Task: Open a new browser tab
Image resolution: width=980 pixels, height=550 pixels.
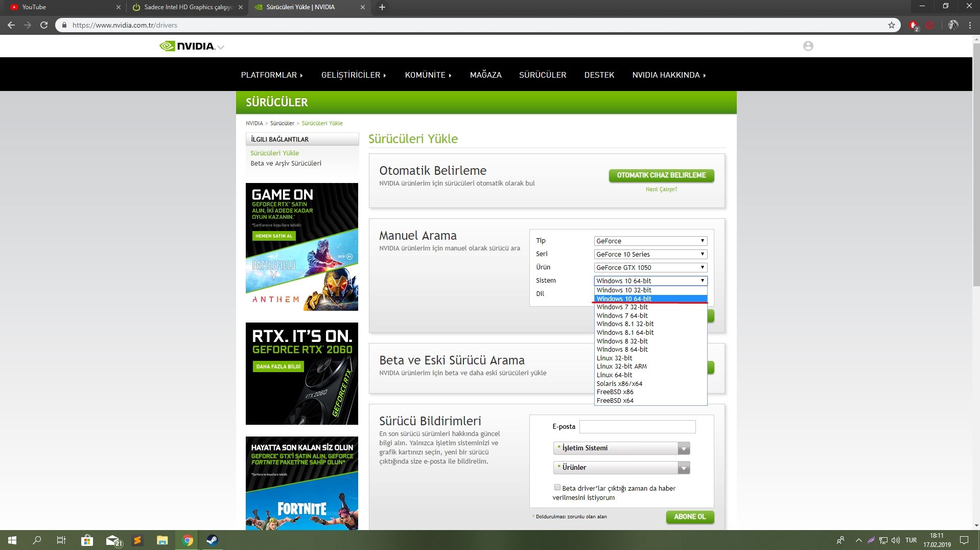Action: click(x=382, y=7)
